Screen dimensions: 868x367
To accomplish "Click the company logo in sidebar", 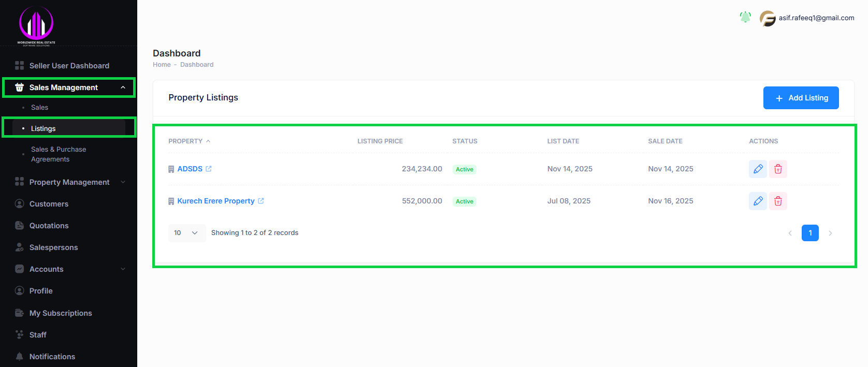I will tap(36, 25).
